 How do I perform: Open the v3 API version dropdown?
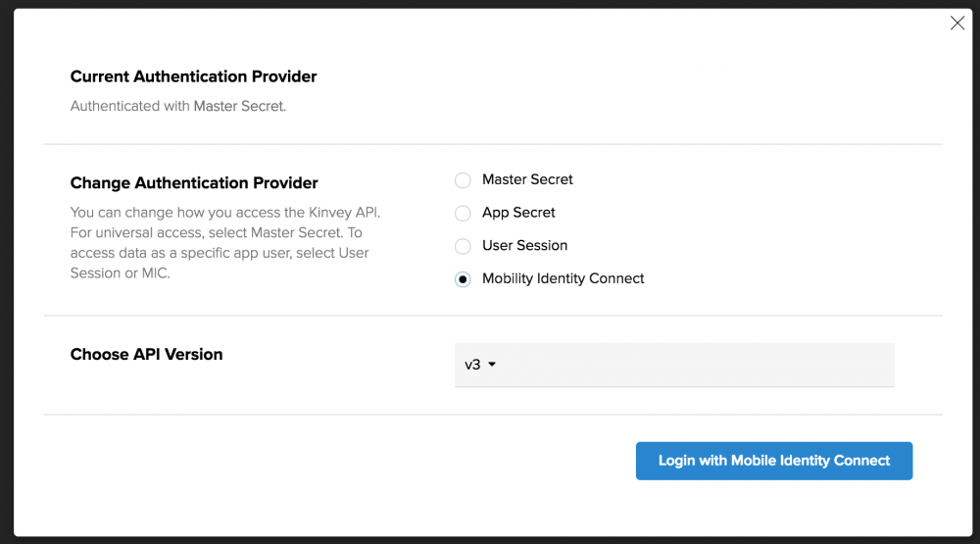tap(674, 365)
